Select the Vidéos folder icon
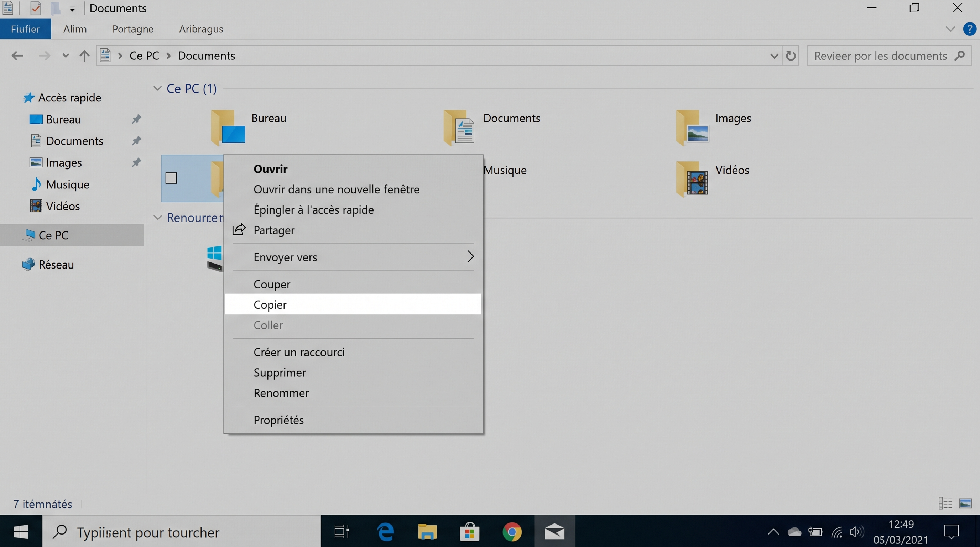 [x=692, y=179]
